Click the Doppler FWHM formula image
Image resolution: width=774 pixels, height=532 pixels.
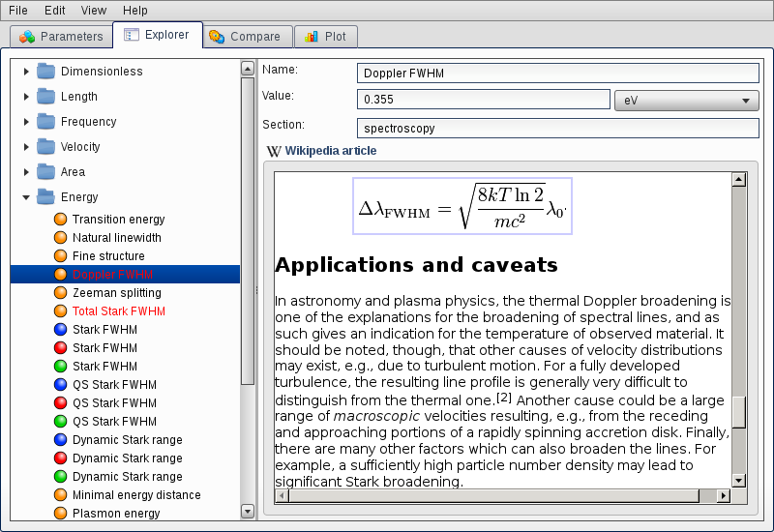462,206
